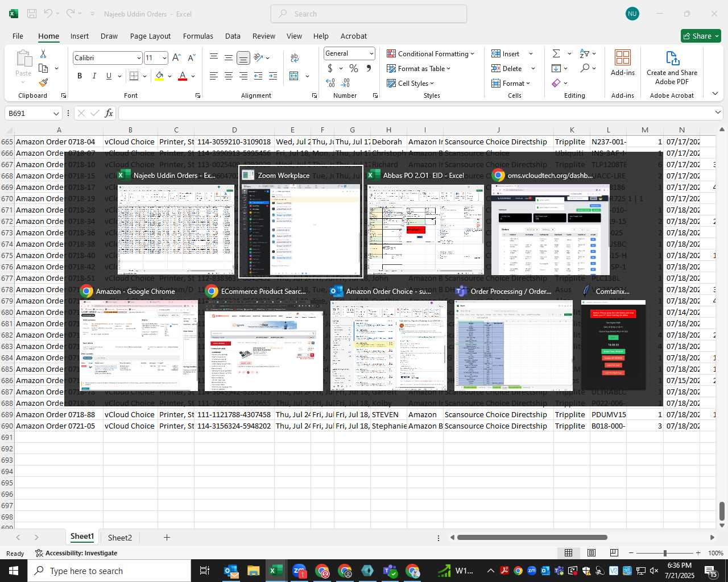Increase font size with larger A
Image resolution: width=728 pixels, height=582 pixels.
click(x=176, y=57)
